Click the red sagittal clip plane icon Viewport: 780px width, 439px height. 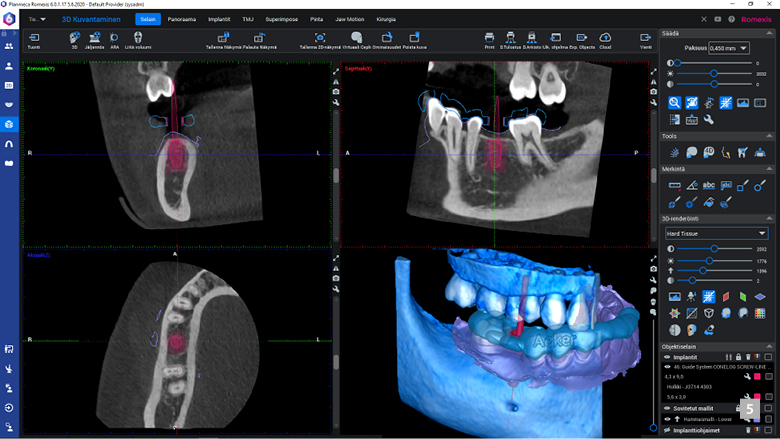pyautogui.click(x=726, y=297)
